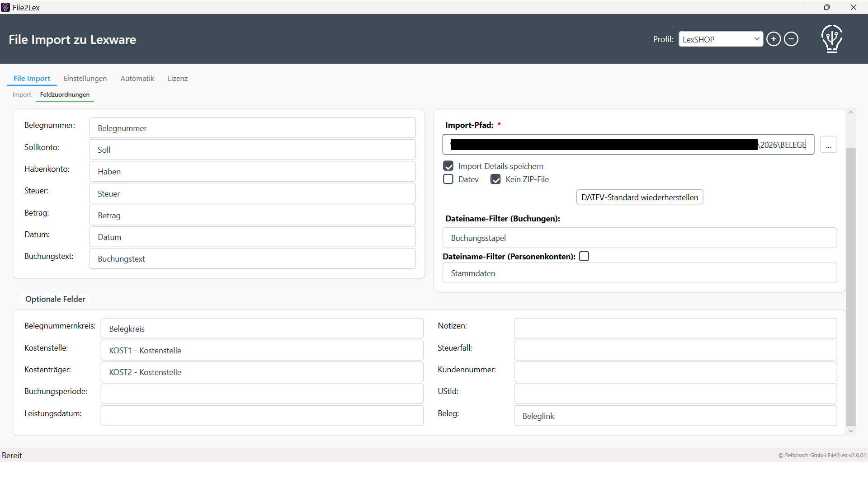Click the add profile plus icon

point(774,39)
